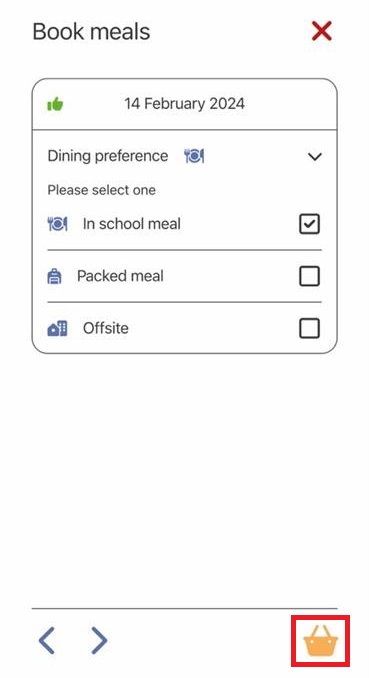Choose the In school meal label

coord(132,224)
